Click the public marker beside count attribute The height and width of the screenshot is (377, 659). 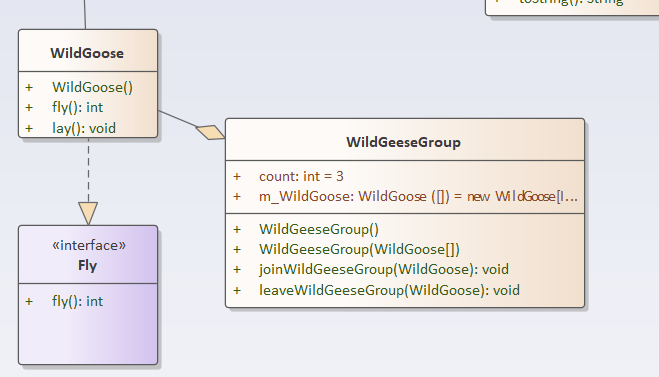point(237,177)
